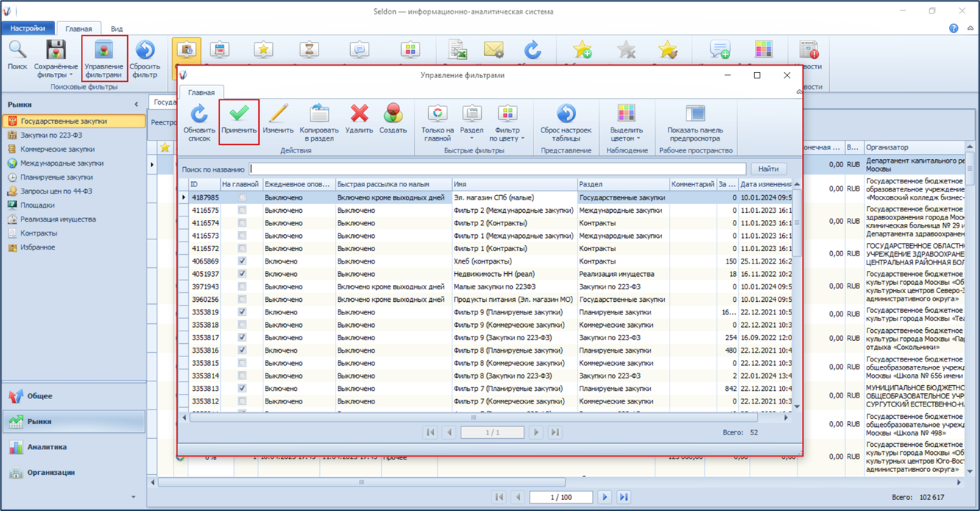Screen dimensions: 980x511
Task: Open Сохранённые фильтры floppy disk icon
Action: (x=56, y=50)
